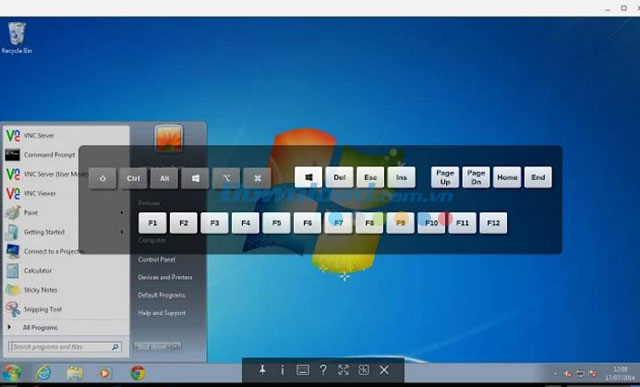Tap the white Windows key button
The image size is (640, 387).
click(308, 177)
